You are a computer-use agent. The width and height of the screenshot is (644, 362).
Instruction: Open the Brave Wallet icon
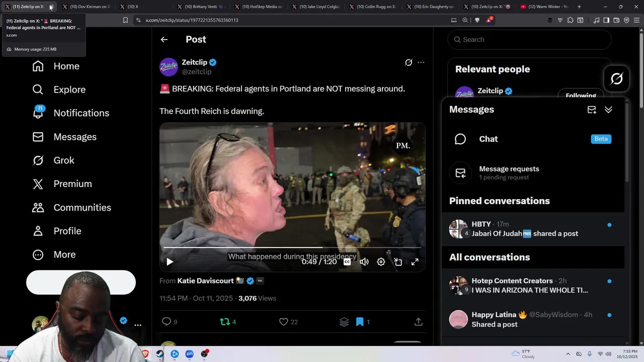[616, 20]
